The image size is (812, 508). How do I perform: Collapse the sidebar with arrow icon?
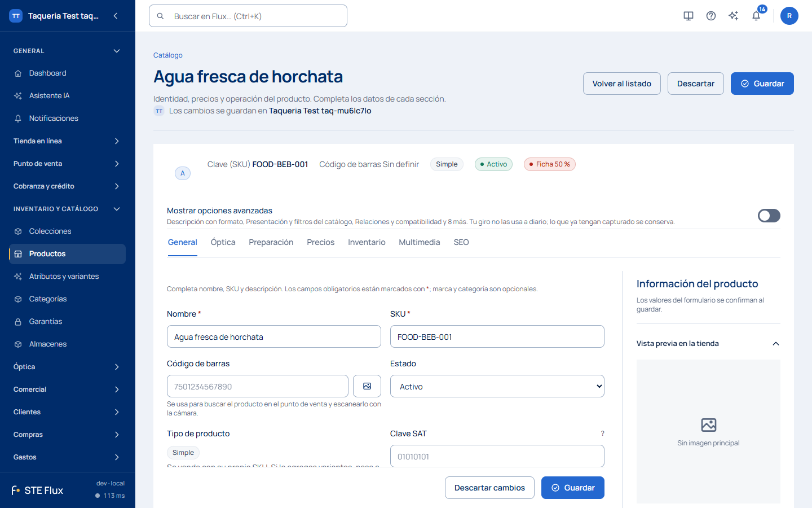tap(116, 16)
